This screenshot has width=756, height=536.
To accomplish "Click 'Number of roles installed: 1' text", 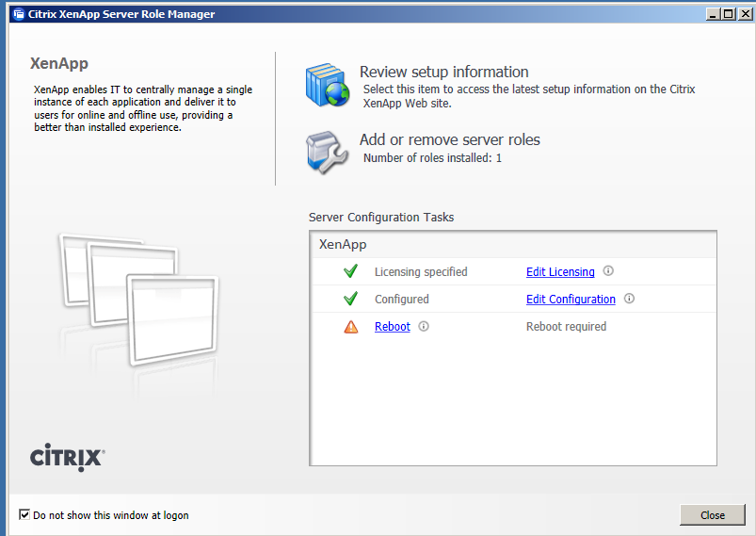I will pyautogui.click(x=432, y=157).
